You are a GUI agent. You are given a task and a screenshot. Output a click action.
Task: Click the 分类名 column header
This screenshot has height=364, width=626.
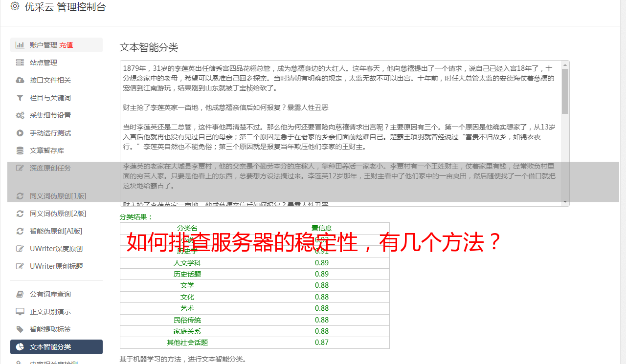[x=187, y=228]
